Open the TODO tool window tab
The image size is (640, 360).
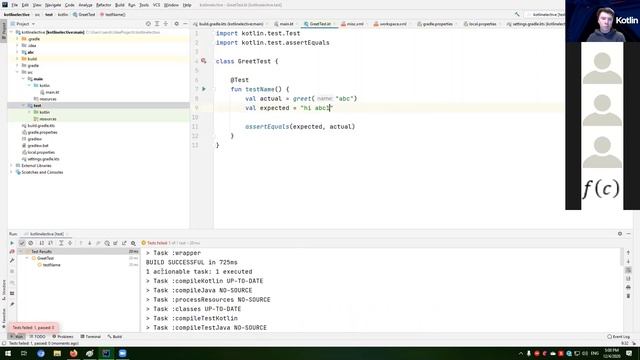38,337
